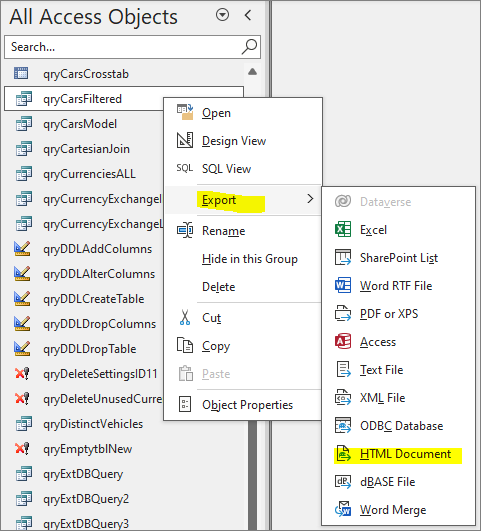Choose Design View from the context menu
Image resolution: width=481 pixels, height=531 pixels.
(243, 140)
